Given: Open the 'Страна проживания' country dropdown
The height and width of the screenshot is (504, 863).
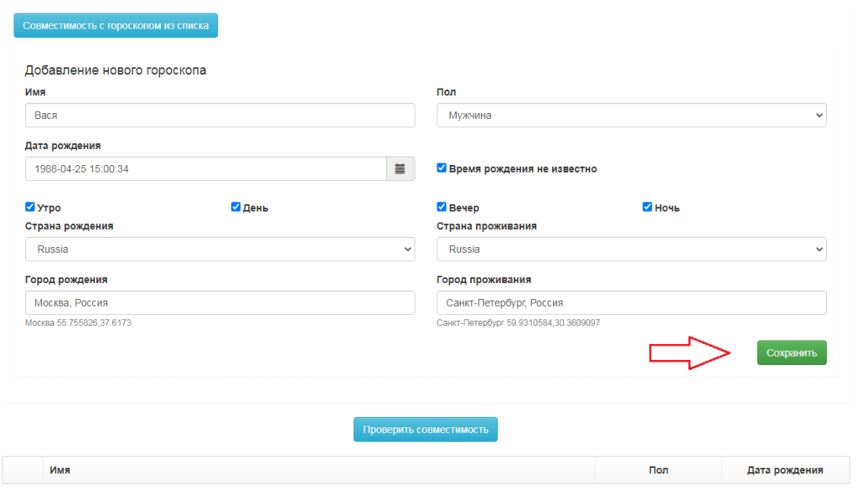Looking at the screenshot, I should 630,249.
